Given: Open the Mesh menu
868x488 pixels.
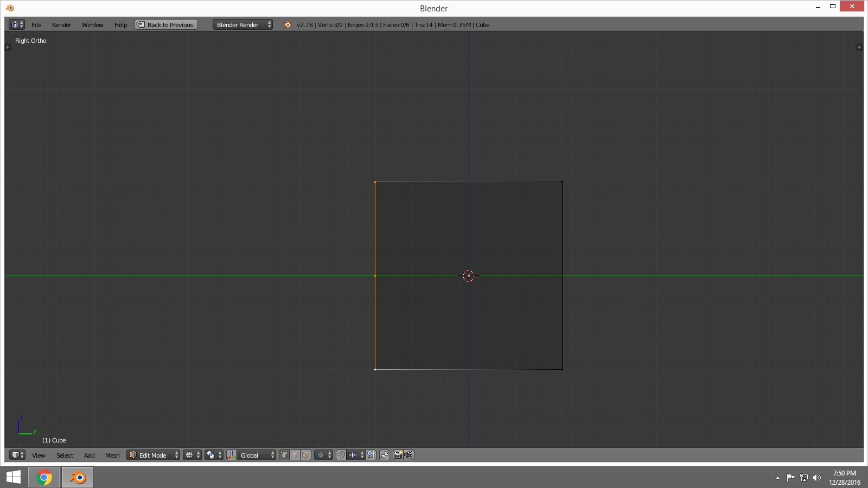Looking at the screenshot, I should click(x=112, y=455).
